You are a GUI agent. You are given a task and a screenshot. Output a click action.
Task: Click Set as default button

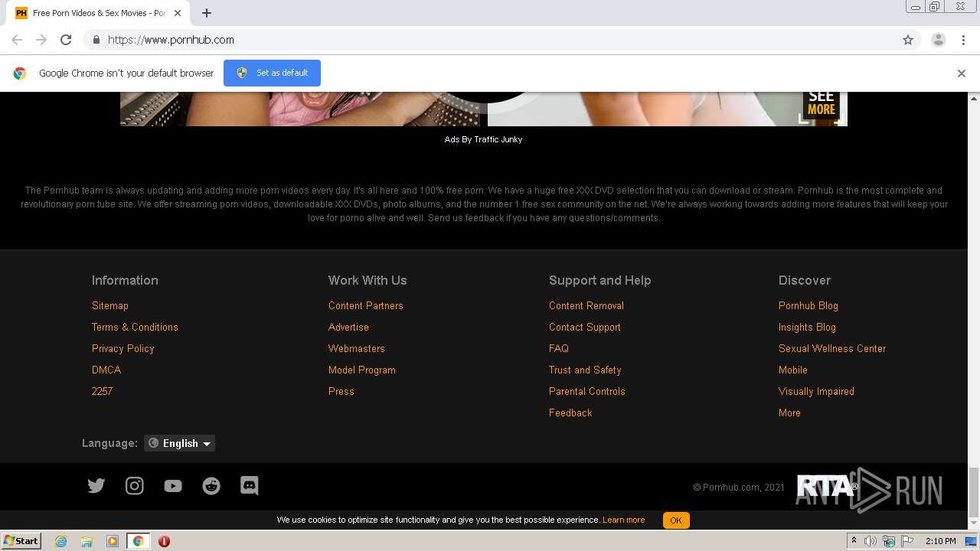272,73
